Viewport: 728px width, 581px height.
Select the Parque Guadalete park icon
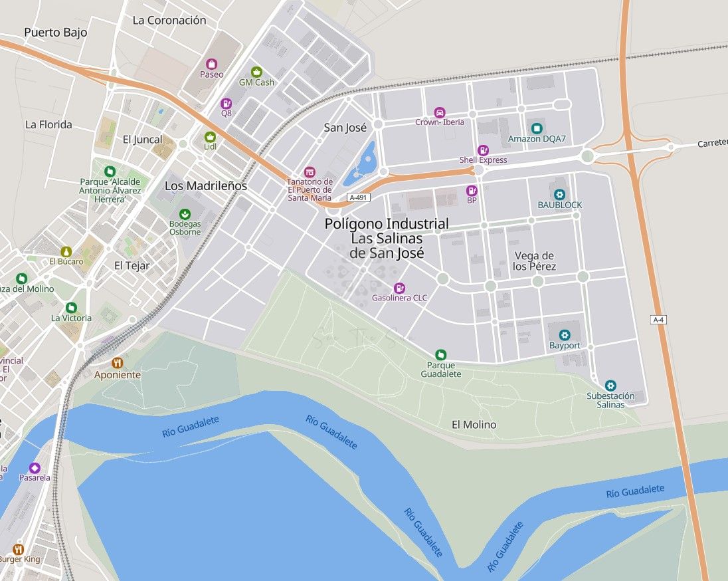[x=440, y=356]
